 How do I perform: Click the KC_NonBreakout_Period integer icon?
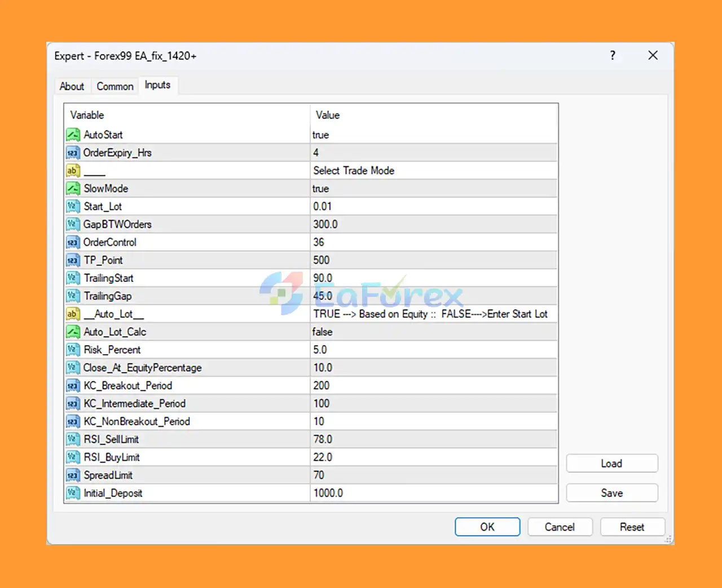(x=73, y=422)
